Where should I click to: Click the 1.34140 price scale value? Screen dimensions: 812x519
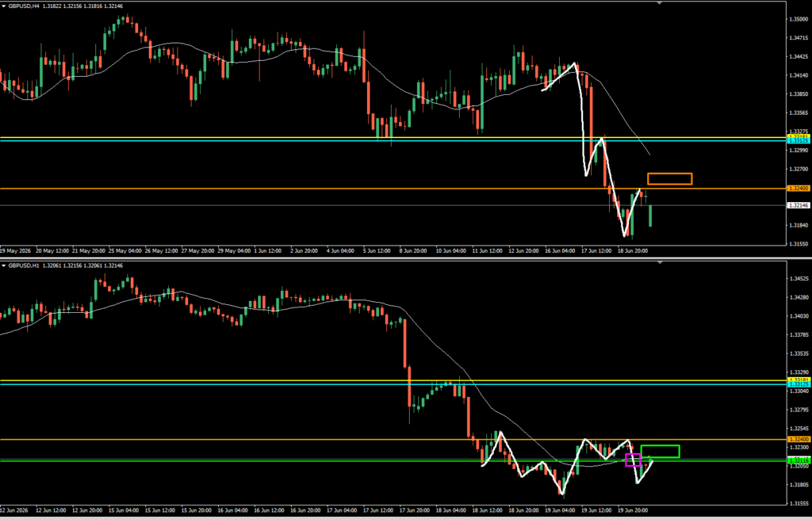point(798,75)
